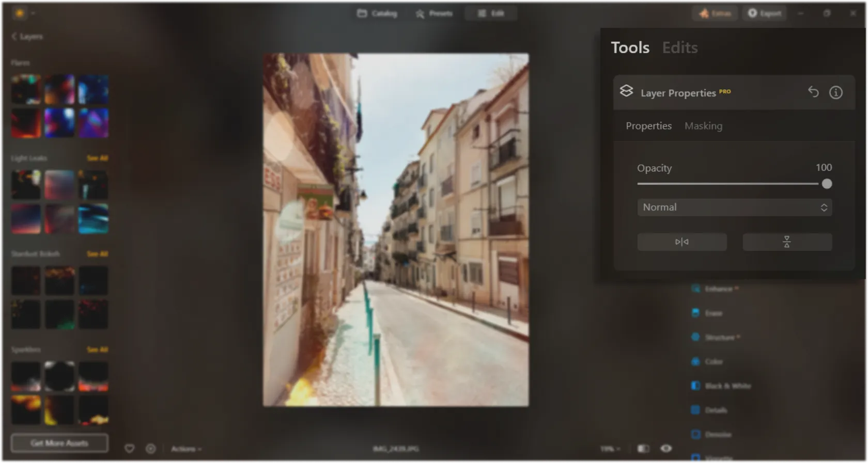This screenshot has width=868, height=463.
Task: Switch to the Edits tab
Action: (x=680, y=47)
